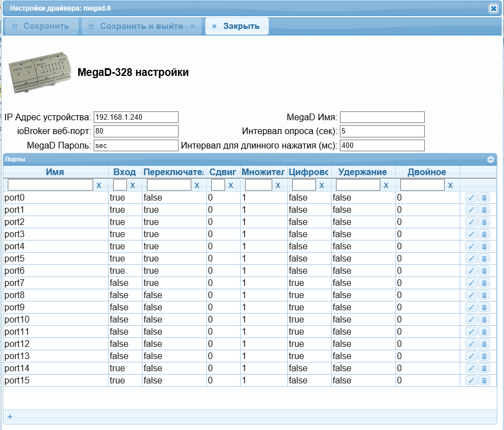Clear the Двойное column filter
This screenshot has height=430, width=504.
click(x=450, y=185)
